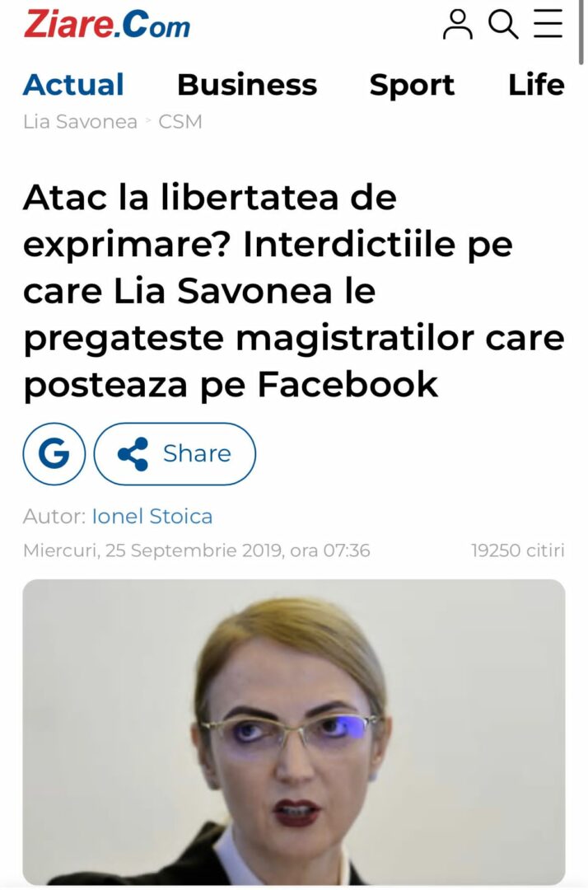The image size is (588, 890).
Task: Open the hamburger menu
Action: coord(548,24)
